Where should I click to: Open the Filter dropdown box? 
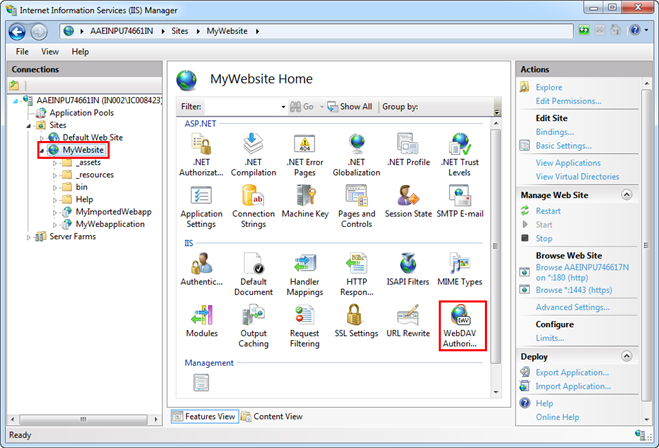(283, 106)
